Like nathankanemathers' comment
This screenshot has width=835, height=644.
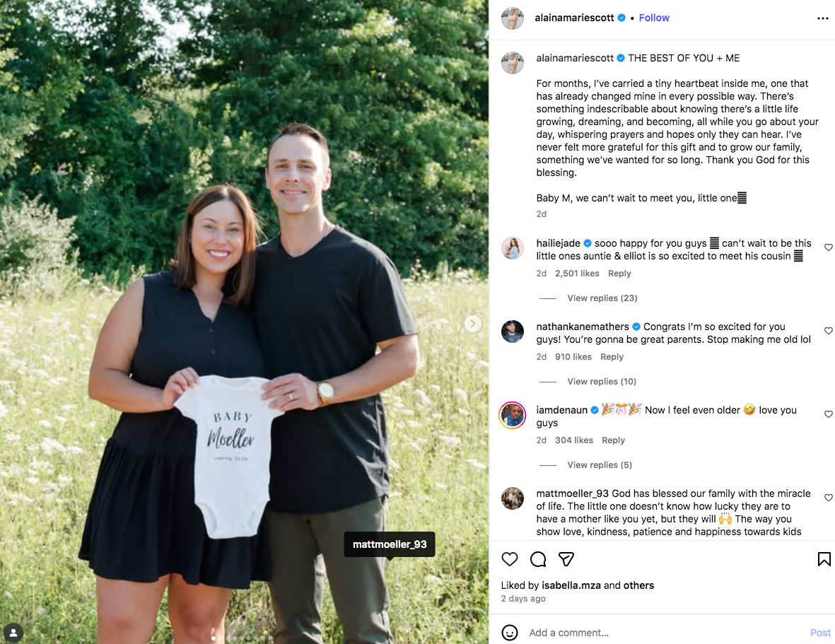(x=828, y=331)
